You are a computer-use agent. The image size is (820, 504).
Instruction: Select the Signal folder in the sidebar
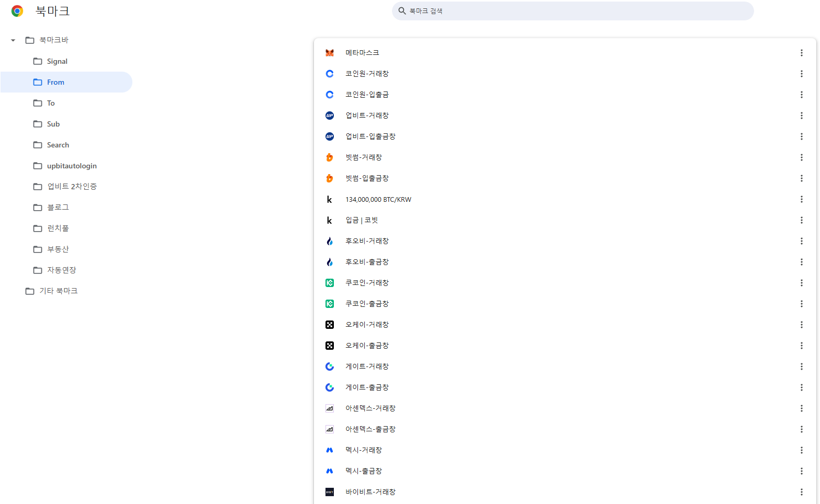pos(66,61)
